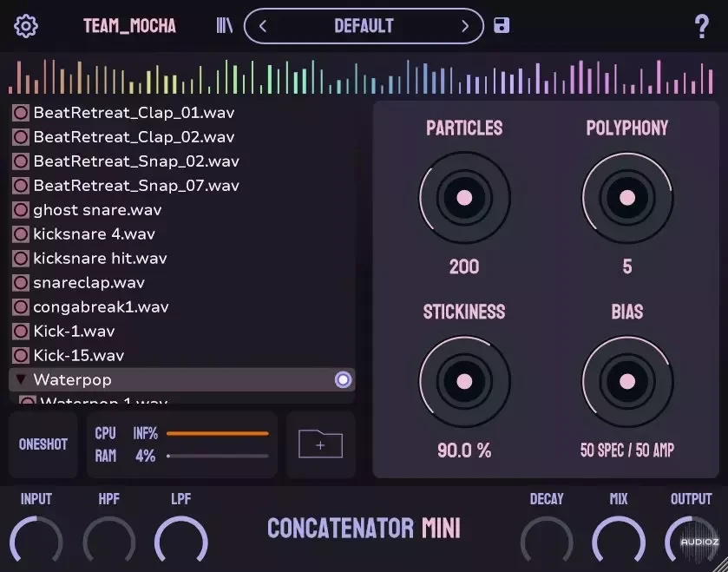
Task: Click the CPU usage meter bar
Action: click(x=218, y=434)
